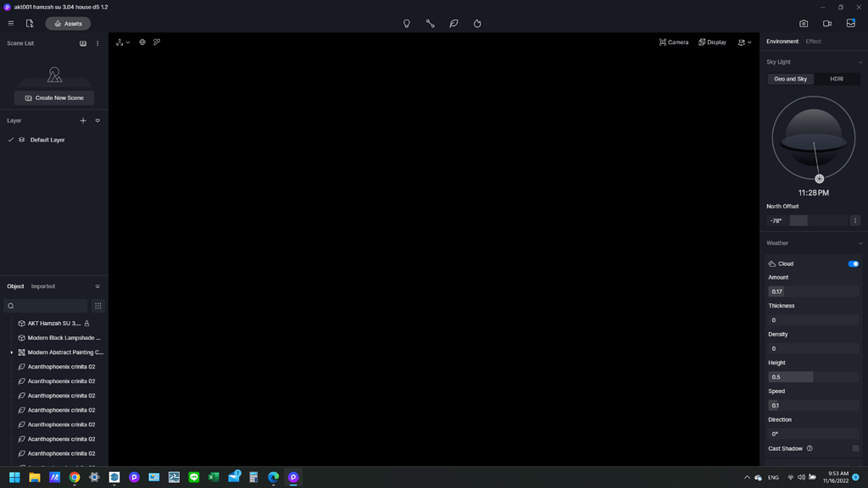Open the Import model icon
This screenshot has height=488, width=868.
(x=30, y=23)
